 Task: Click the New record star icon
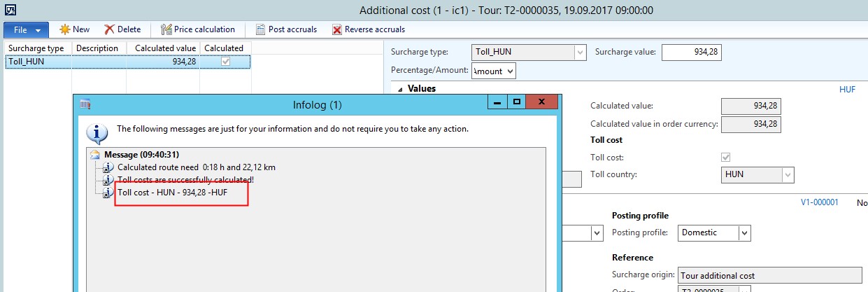click(65, 29)
